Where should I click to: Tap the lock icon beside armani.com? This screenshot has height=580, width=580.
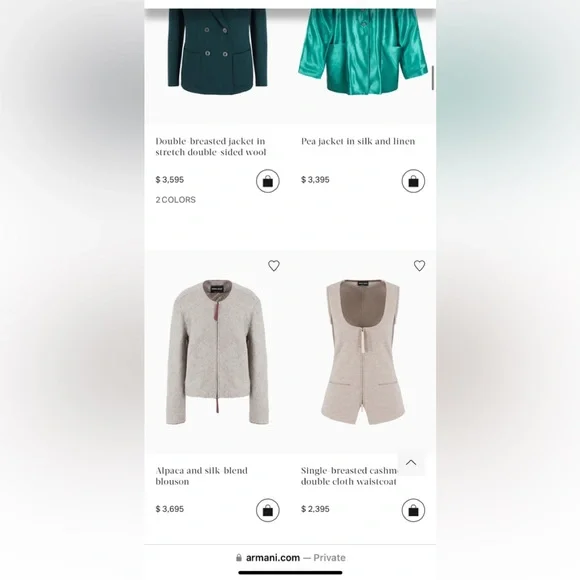pyautogui.click(x=239, y=558)
